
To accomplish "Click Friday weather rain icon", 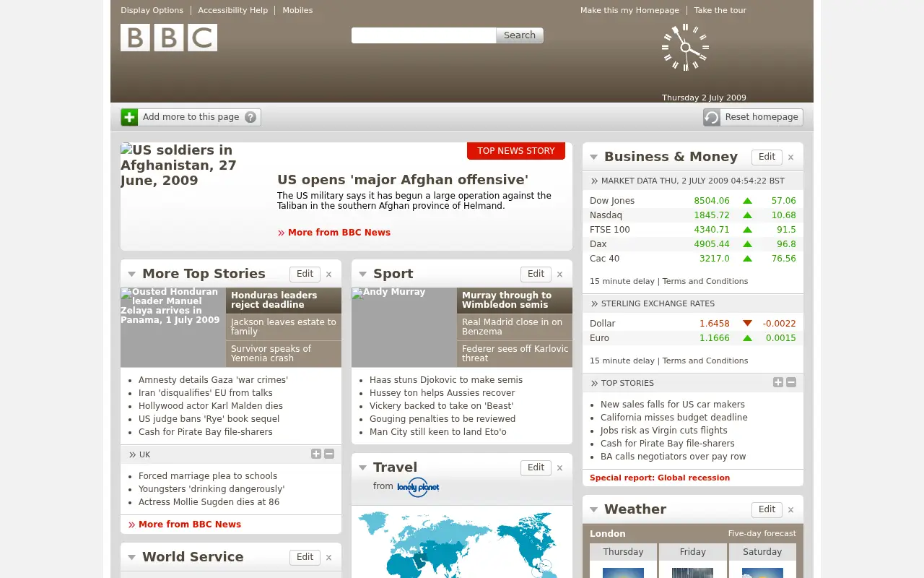I will pyautogui.click(x=692, y=573).
